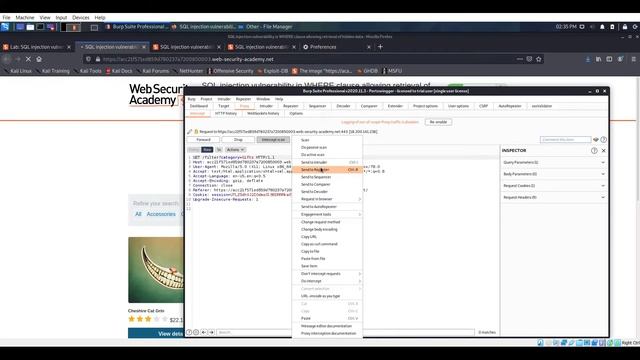
Task: Open the new tab plus button in Firefox
Action: coord(380,47)
